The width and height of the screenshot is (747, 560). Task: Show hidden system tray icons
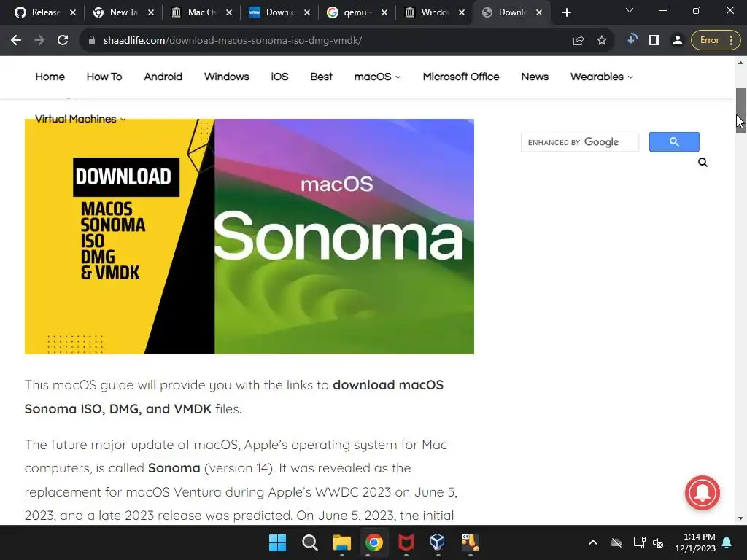592,542
